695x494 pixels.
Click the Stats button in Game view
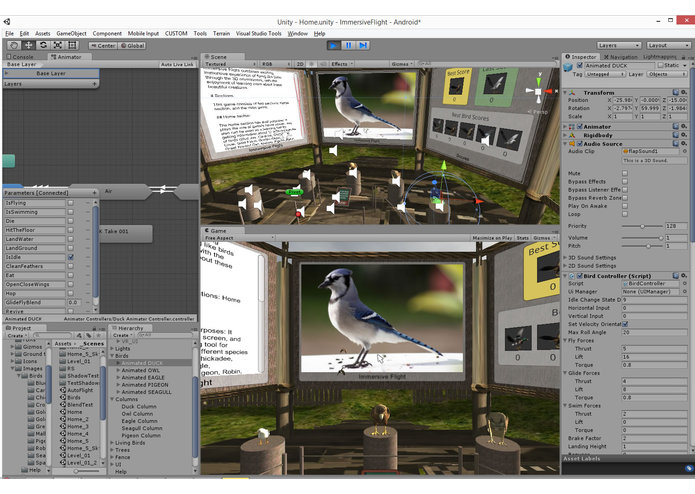pyautogui.click(x=523, y=238)
